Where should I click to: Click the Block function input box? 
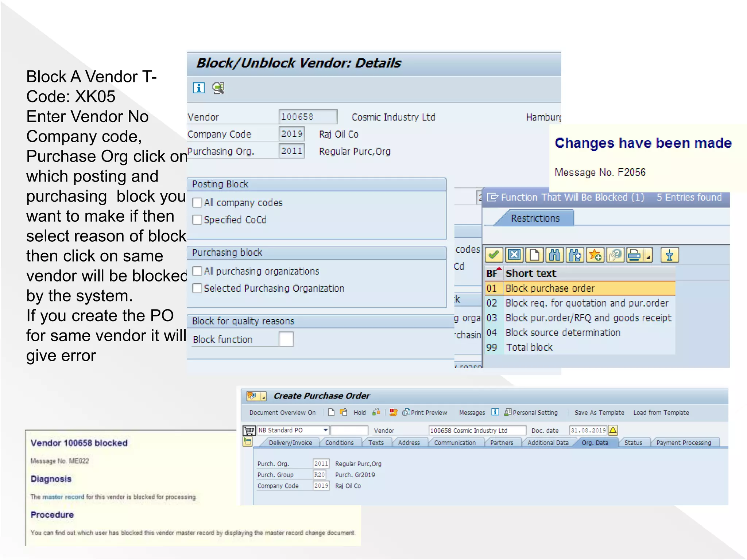[x=286, y=339]
